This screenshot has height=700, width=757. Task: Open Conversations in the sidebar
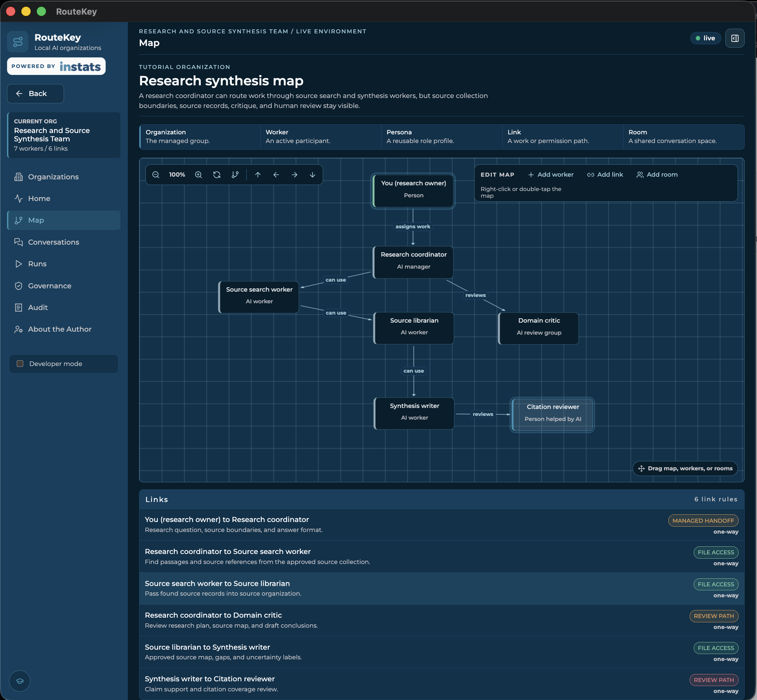coord(64,242)
